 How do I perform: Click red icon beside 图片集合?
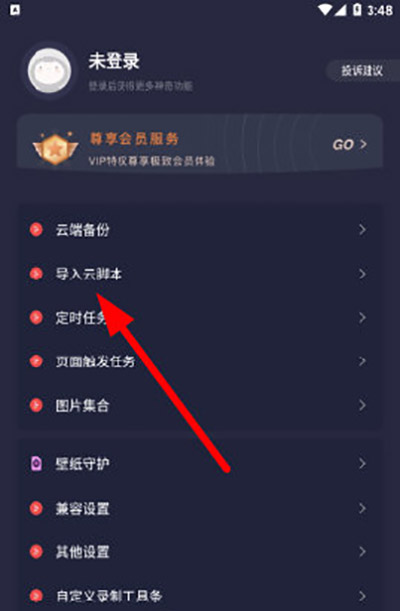pos(36,405)
